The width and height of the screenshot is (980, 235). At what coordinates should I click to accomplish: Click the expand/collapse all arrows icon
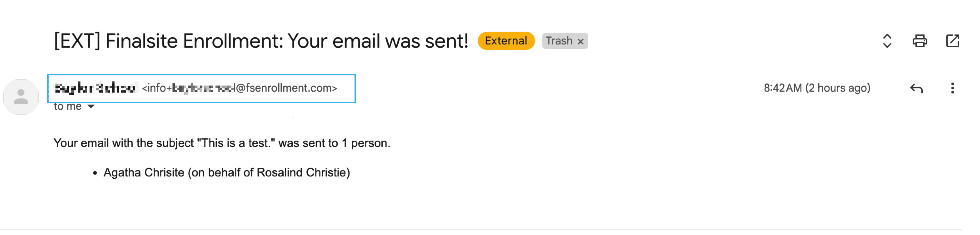click(x=887, y=41)
